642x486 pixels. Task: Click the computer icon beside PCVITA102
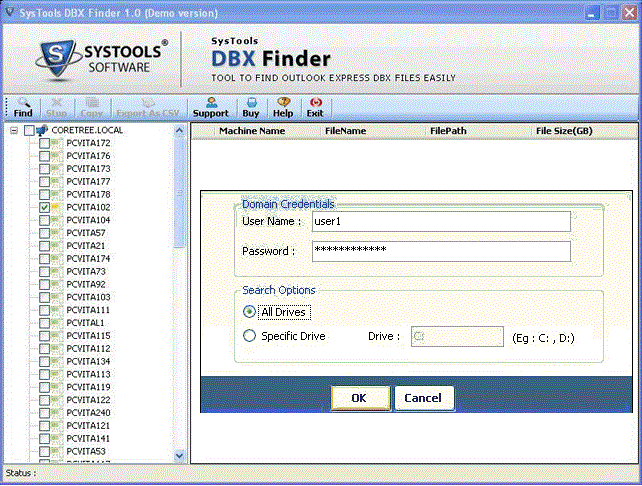tap(56, 207)
